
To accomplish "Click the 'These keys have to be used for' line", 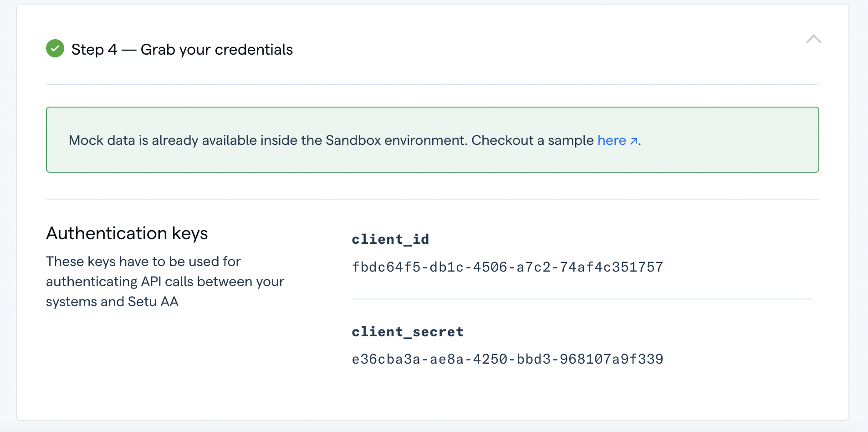I will [x=143, y=262].
